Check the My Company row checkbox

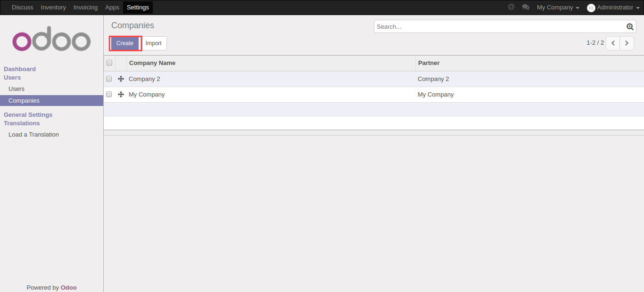click(x=109, y=95)
